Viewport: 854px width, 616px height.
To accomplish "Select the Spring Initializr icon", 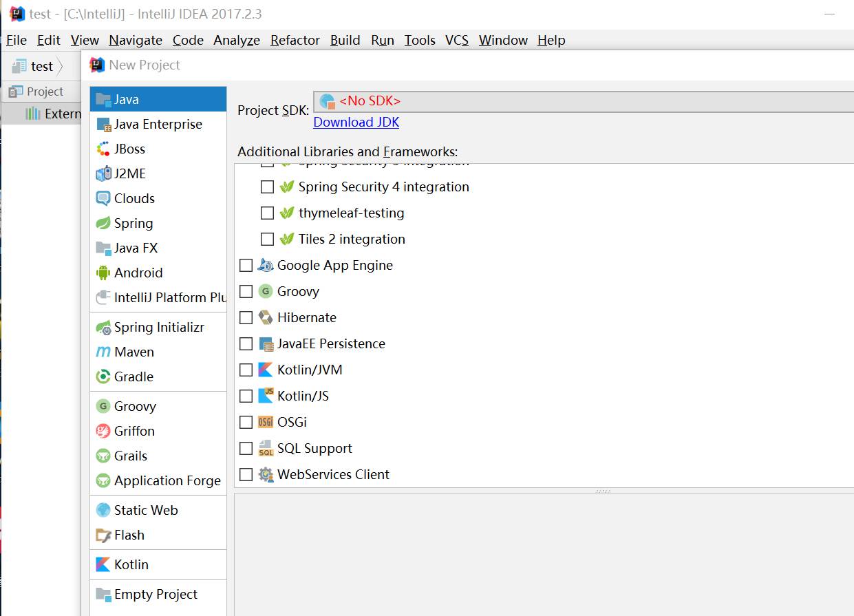I will [103, 328].
